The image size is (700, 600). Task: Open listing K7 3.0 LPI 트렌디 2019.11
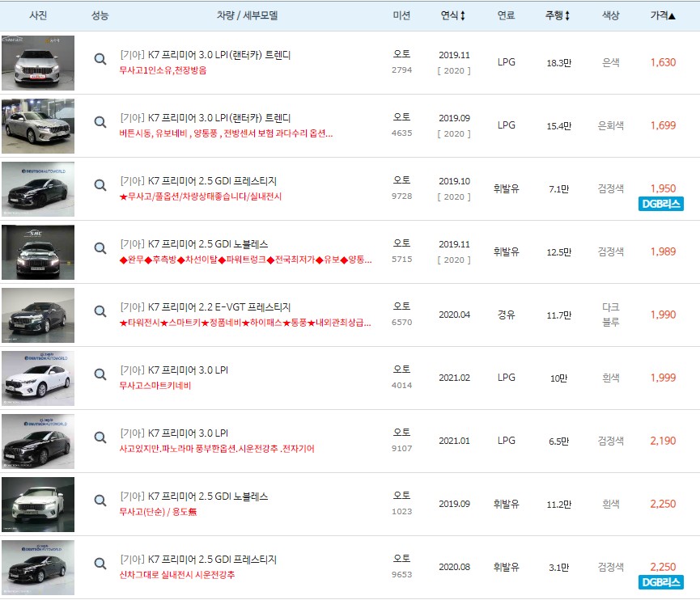(x=206, y=55)
